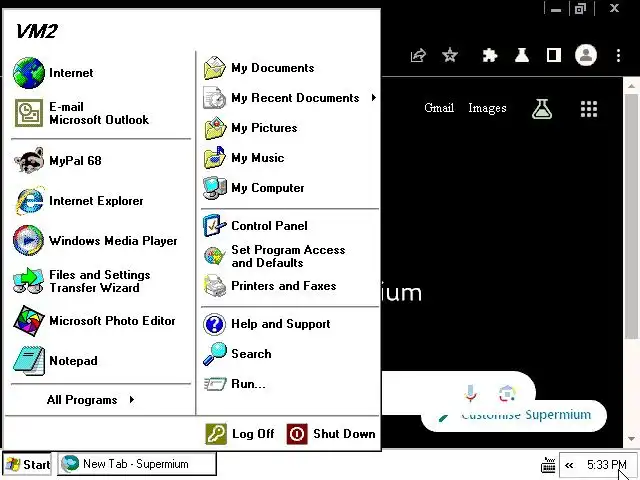The image size is (640, 480).
Task: Select the Internet Explorer label in Start menu
Action: pyautogui.click(x=96, y=201)
